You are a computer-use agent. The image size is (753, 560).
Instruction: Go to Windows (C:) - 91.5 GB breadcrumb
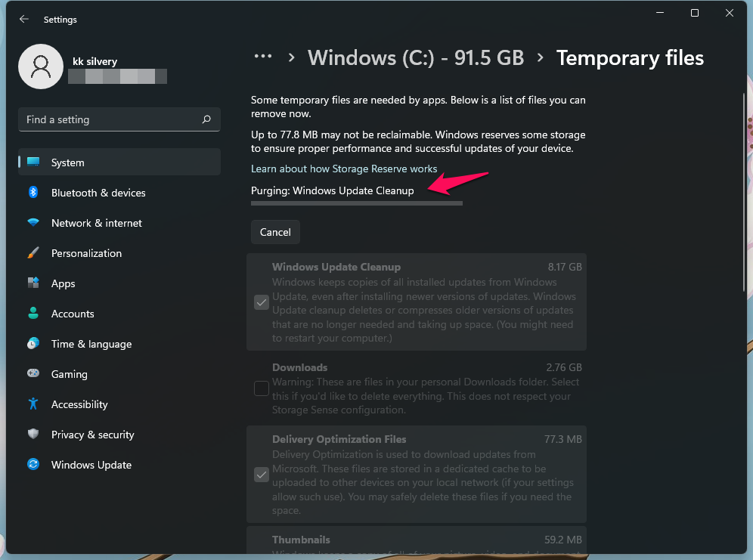[x=416, y=57]
